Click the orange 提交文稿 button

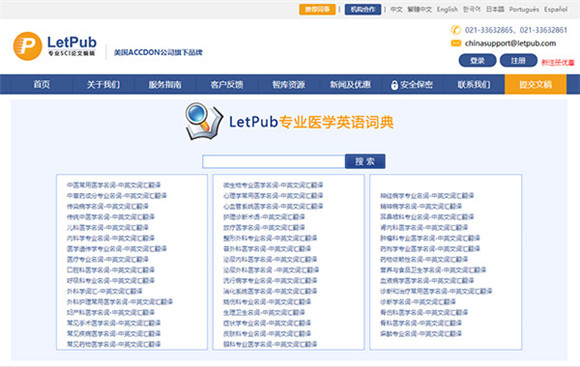(x=535, y=84)
